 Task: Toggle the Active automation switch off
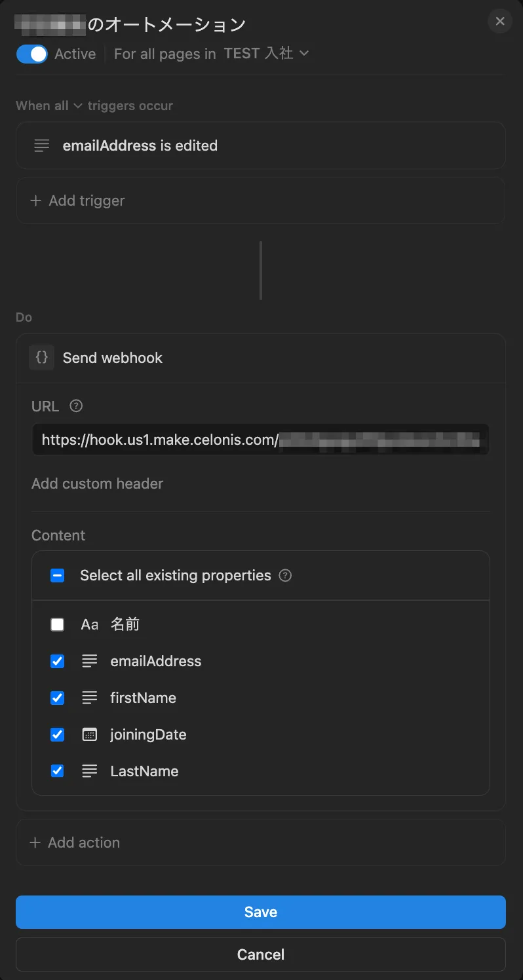click(x=31, y=54)
